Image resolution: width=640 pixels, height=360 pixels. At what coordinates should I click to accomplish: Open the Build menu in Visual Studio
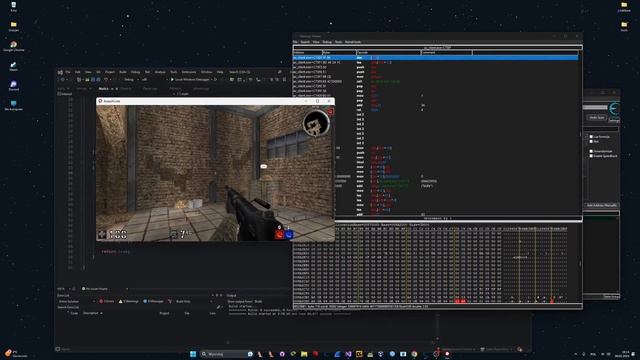123,72
